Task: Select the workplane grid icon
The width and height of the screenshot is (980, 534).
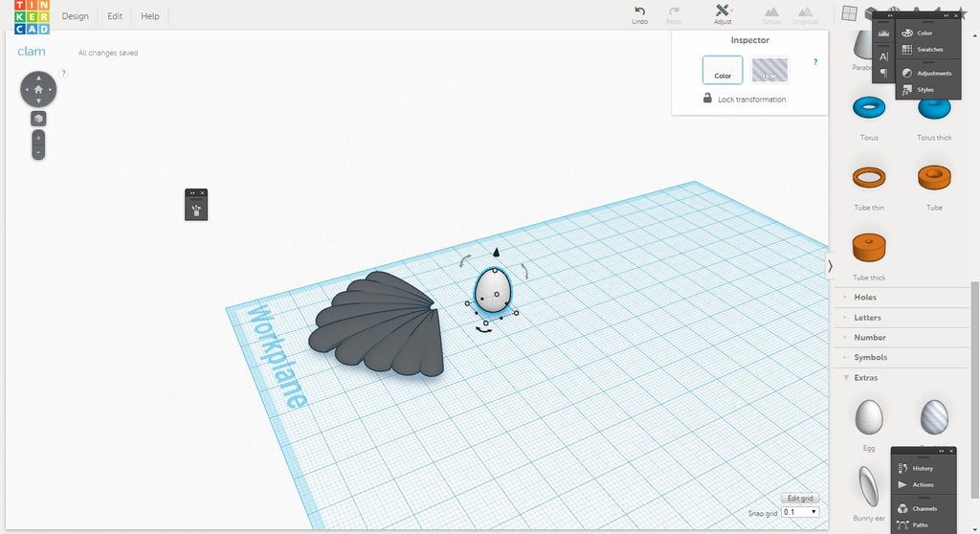Action: [x=849, y=12]
